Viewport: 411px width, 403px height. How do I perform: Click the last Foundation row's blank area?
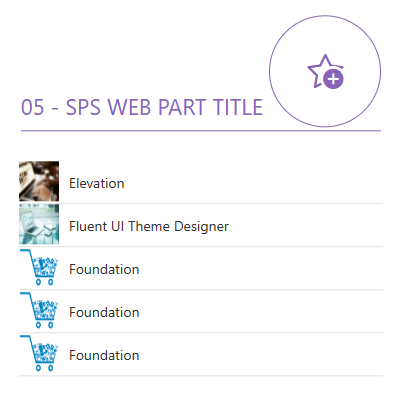coord(260,354)
